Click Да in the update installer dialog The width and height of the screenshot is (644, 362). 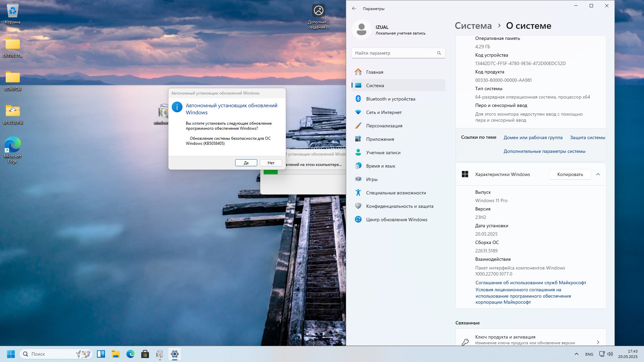pos(246,163)
